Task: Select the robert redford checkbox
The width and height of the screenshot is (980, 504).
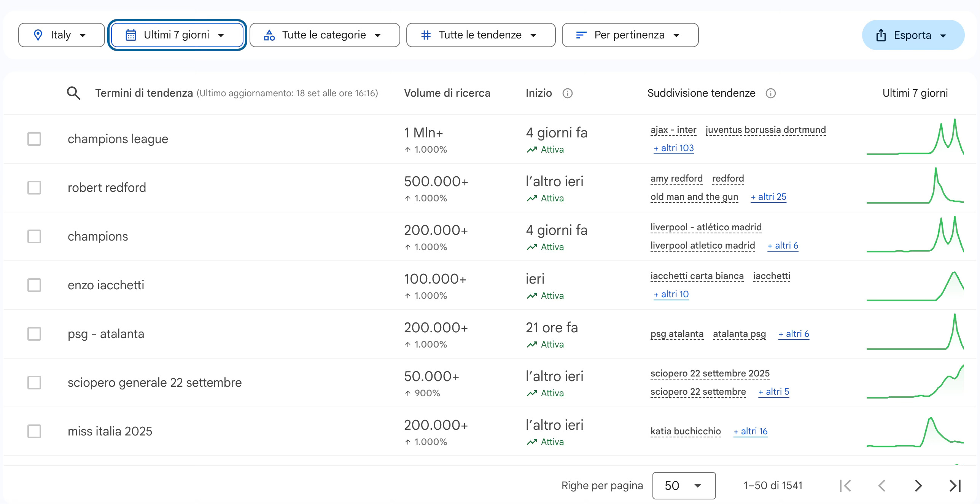Action: click(34, 188)
